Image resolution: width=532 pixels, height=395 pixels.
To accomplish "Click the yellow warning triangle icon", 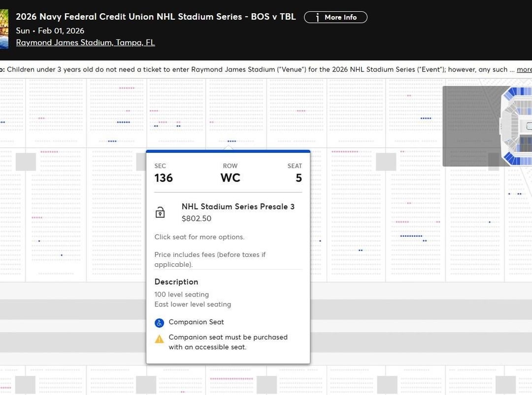I will click(x=159, y=338).
